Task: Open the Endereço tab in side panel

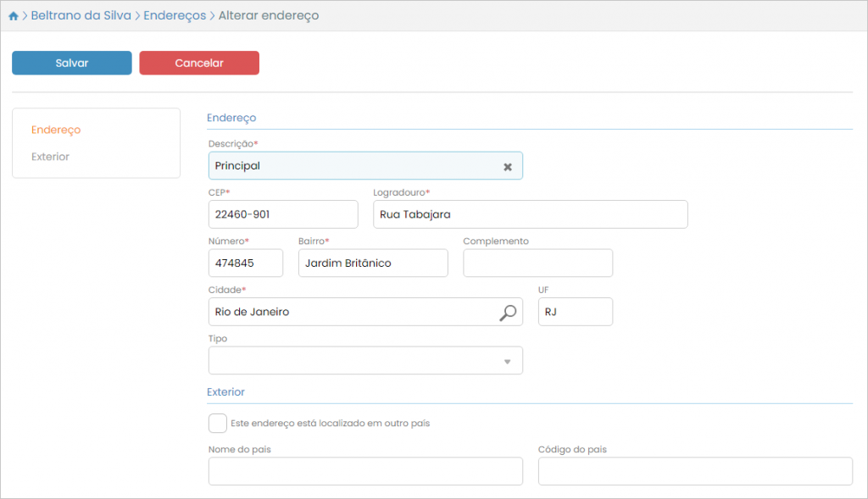Action: pyautogui.click(x=56, y=130)
